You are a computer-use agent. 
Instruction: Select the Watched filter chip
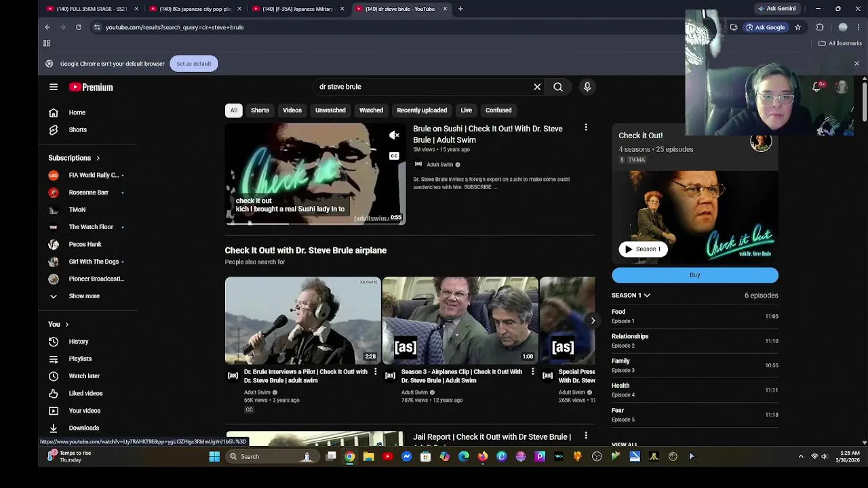371,110
